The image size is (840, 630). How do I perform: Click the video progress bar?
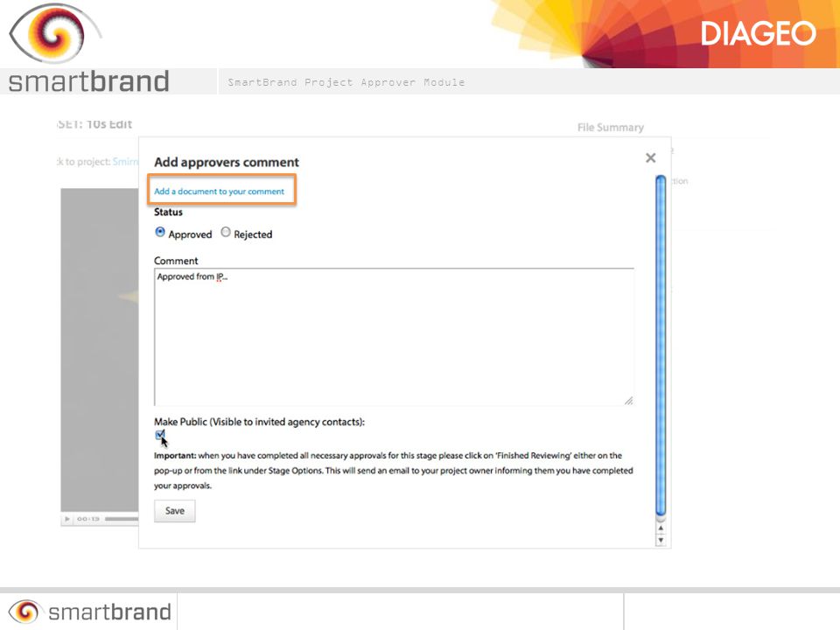[x=122, y=519]
